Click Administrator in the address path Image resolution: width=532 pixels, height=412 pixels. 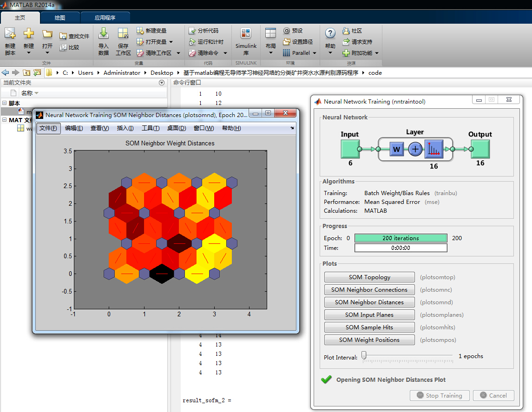click(122, 72)
